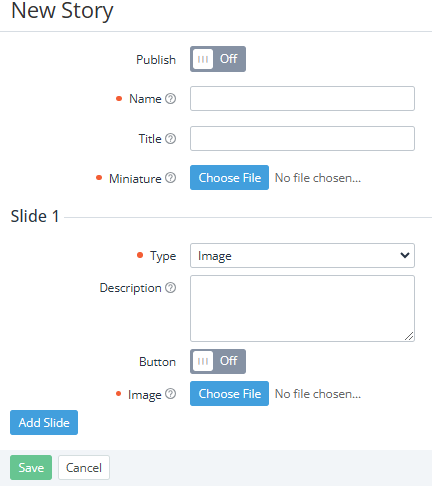Click the Type dropdown chevron arrow
The width and height of the screenshot is (432, 487).
(x=405, y=255)
